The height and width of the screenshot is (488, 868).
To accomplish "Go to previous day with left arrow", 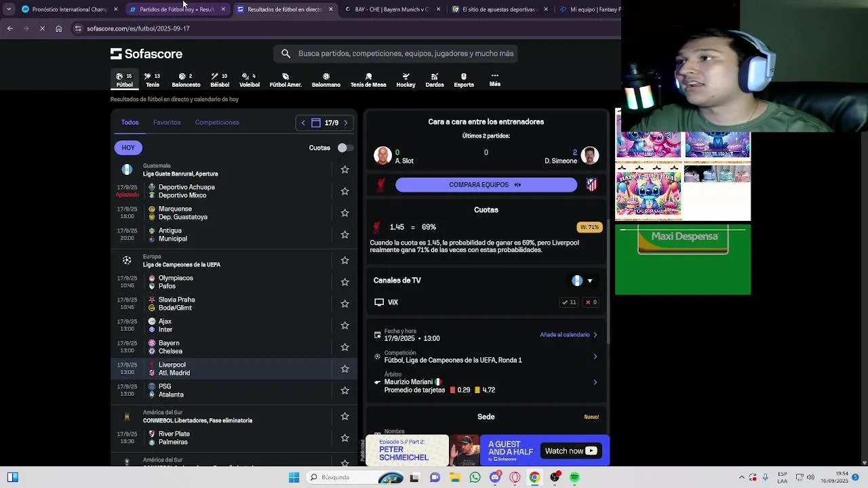I will [x=303, y=123].
